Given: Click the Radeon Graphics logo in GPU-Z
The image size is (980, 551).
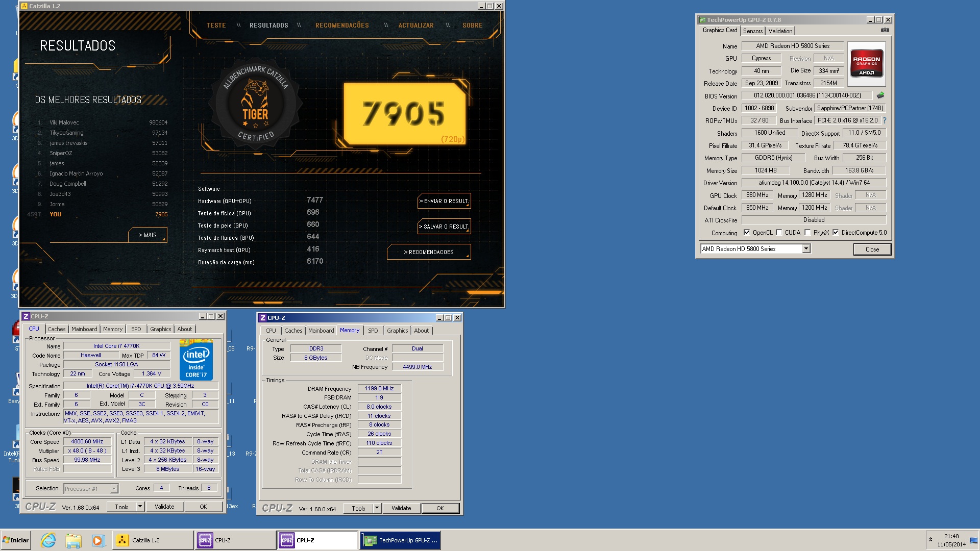Looking at the screenshot, I should click(866, 64).
